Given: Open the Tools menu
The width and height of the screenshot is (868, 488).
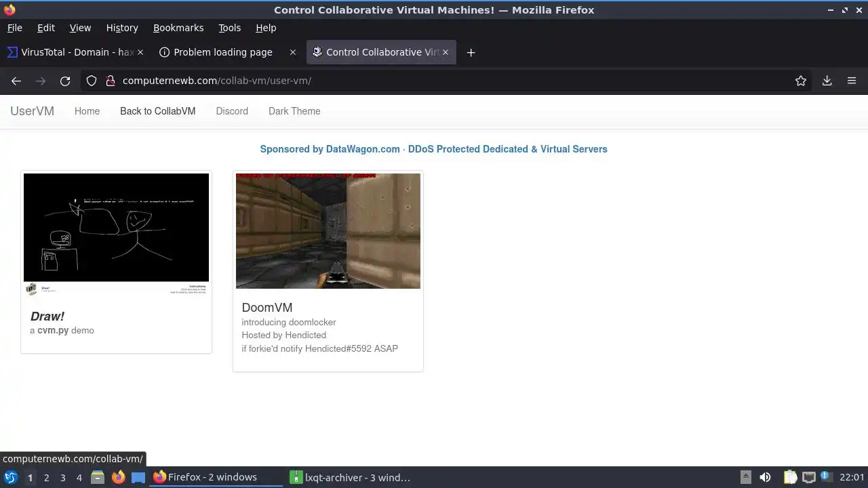Looking at the screenshot, I should point(229,28).
